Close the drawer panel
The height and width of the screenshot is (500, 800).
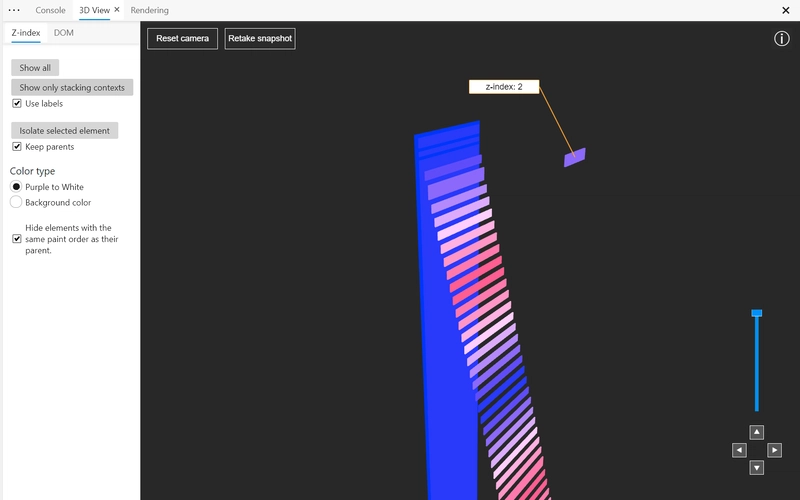(785, 10)
